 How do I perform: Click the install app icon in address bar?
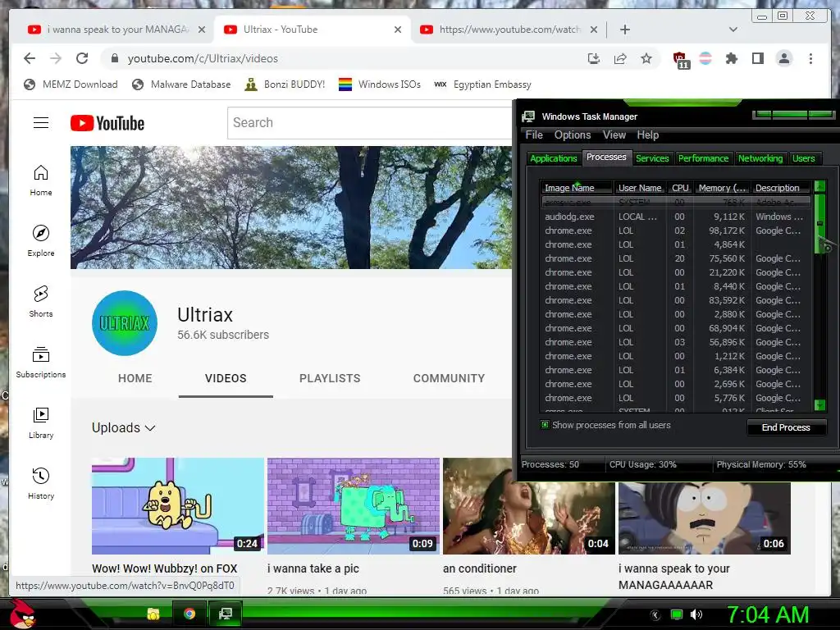(594, 58)
